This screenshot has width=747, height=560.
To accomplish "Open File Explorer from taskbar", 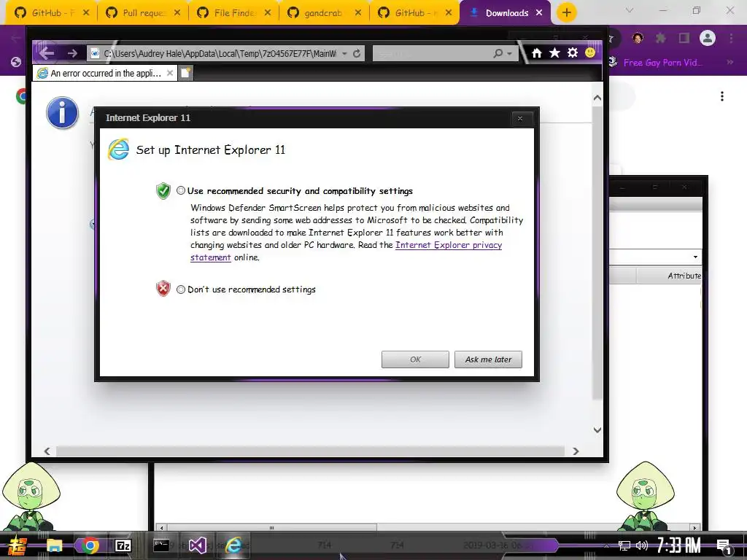I will (x=54, y=545).
